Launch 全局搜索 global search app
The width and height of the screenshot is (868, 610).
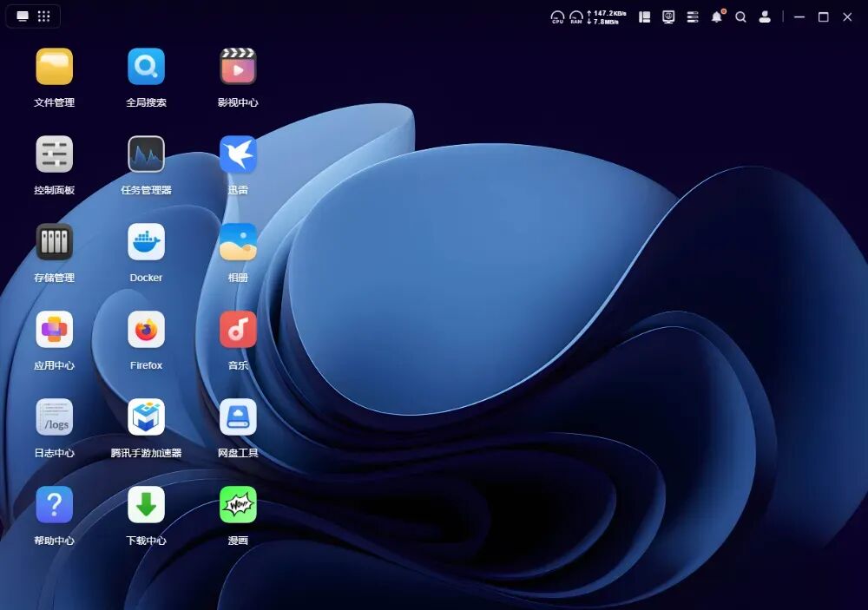(146, 67)
